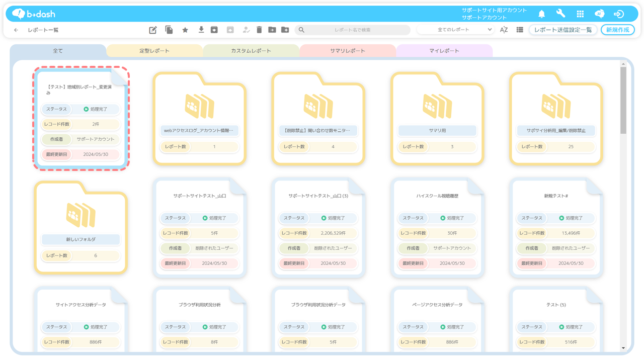Click サポートアカウント creator on ハイスクール視聴履歴
The height and width of the screenshot is (362, 644).
(x=452, y=248)
